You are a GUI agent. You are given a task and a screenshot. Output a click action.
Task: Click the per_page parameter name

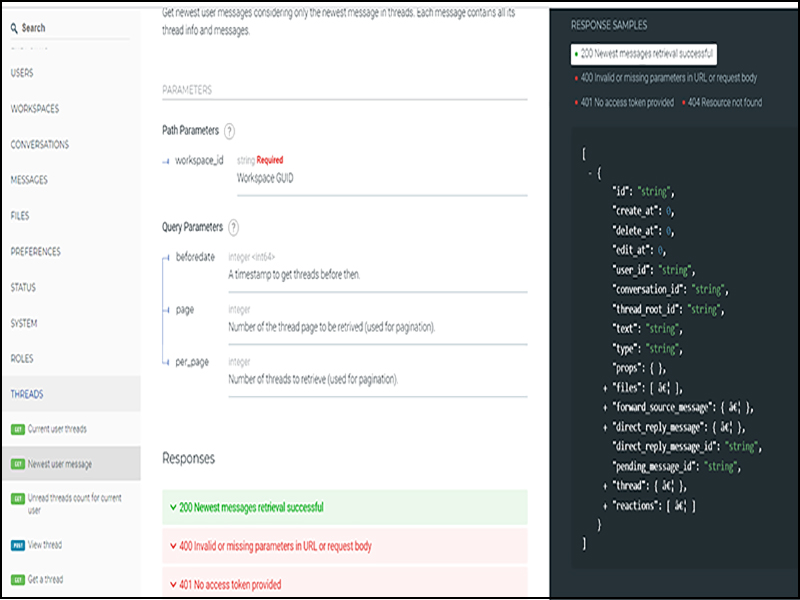tap(192, 362)
